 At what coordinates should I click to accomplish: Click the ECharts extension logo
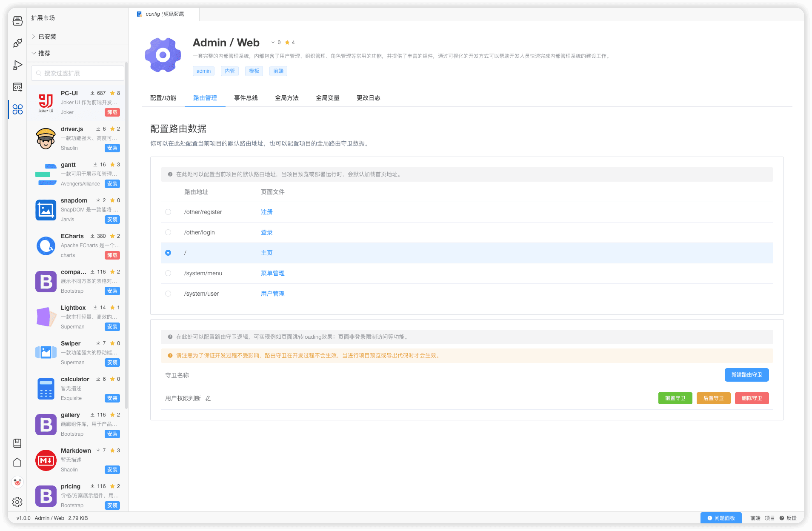[x=46, y=246]
